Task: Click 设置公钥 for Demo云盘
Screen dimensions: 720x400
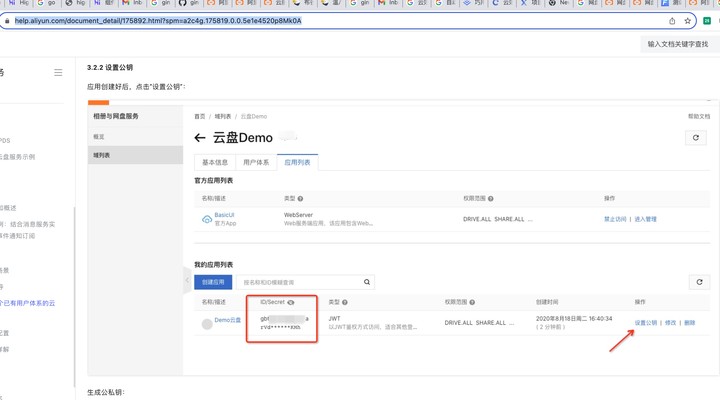Action: coord(646,323)
